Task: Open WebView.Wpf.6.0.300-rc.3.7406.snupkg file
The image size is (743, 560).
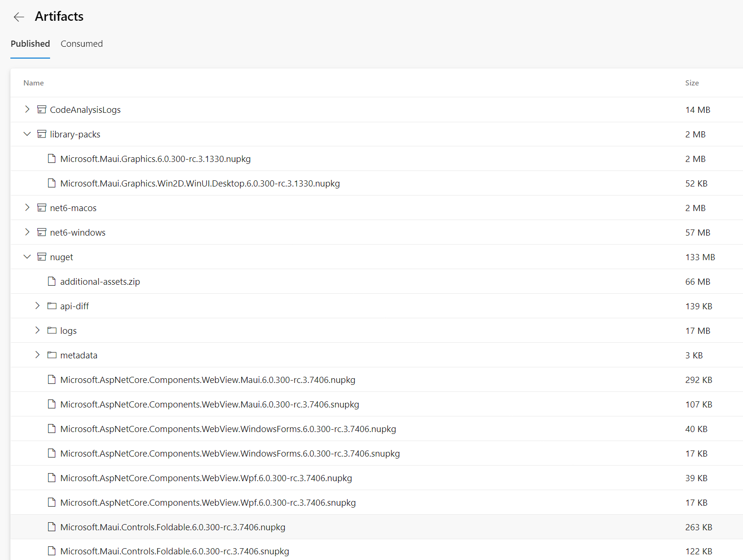Action: click(208, 502)
